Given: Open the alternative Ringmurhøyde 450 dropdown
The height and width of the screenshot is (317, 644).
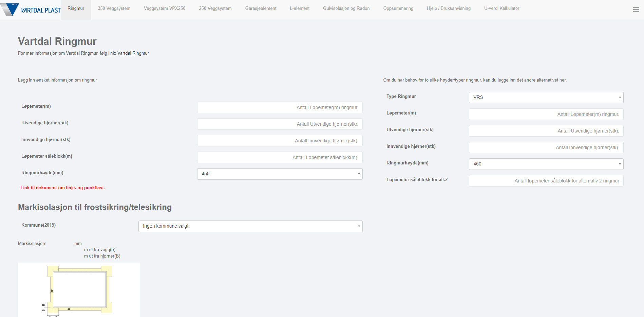Looking at the screenshot, I should tap(546, 164).
